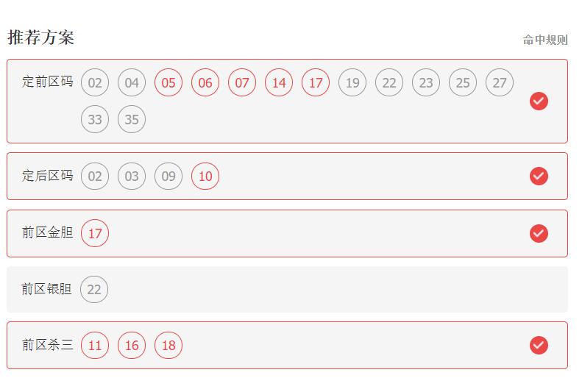This screenshot has height=392, width=582.
Task: Select ball 11 in 前区杀三 row
Action: 95,345
